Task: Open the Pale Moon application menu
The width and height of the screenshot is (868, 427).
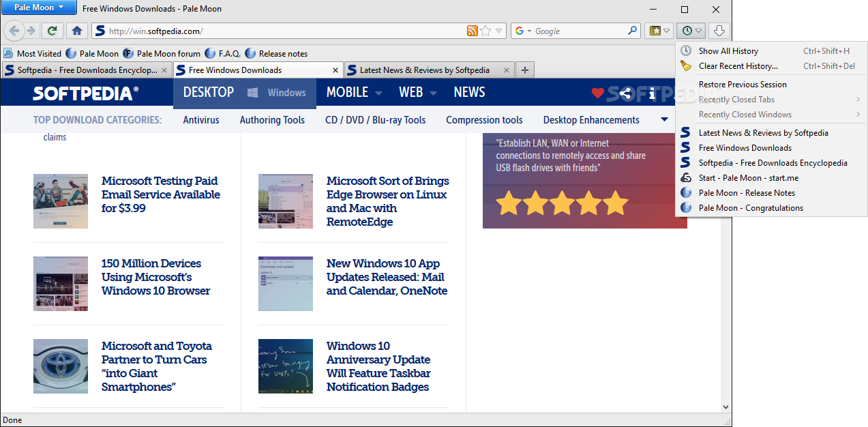Action: [x=39, y=8]
